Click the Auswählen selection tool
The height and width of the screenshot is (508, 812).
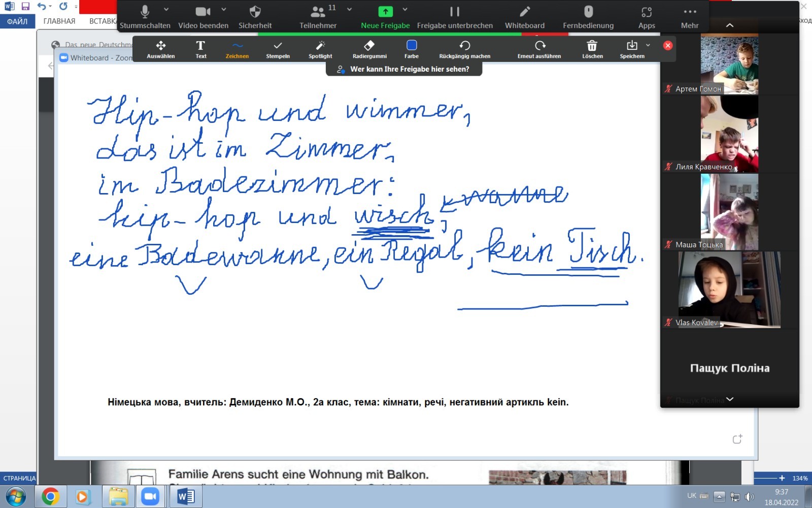tap(160, 49)
